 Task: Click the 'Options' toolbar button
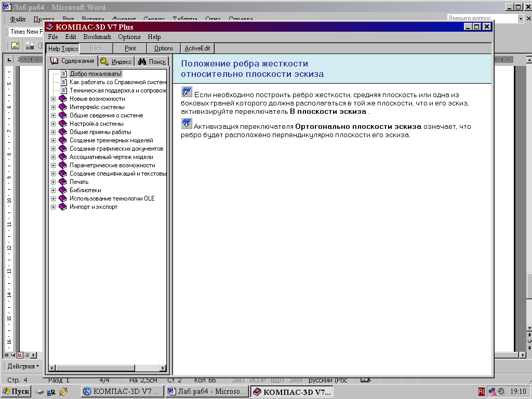click(164, 48)
